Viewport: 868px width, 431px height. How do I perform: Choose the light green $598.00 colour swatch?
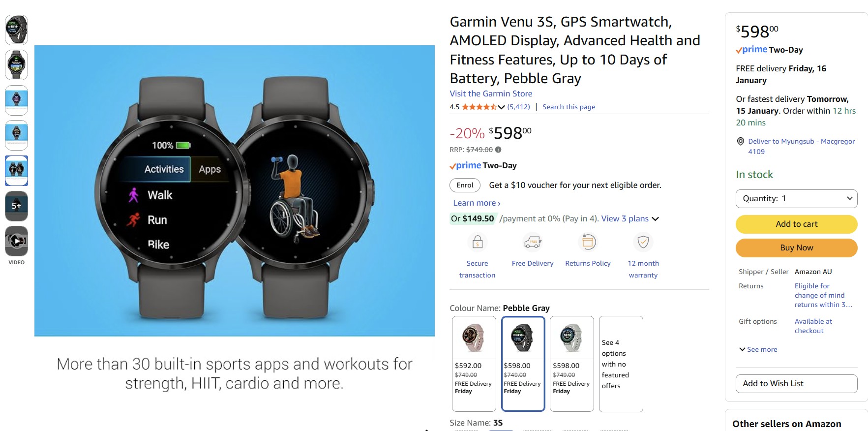(x=572, y=364)
